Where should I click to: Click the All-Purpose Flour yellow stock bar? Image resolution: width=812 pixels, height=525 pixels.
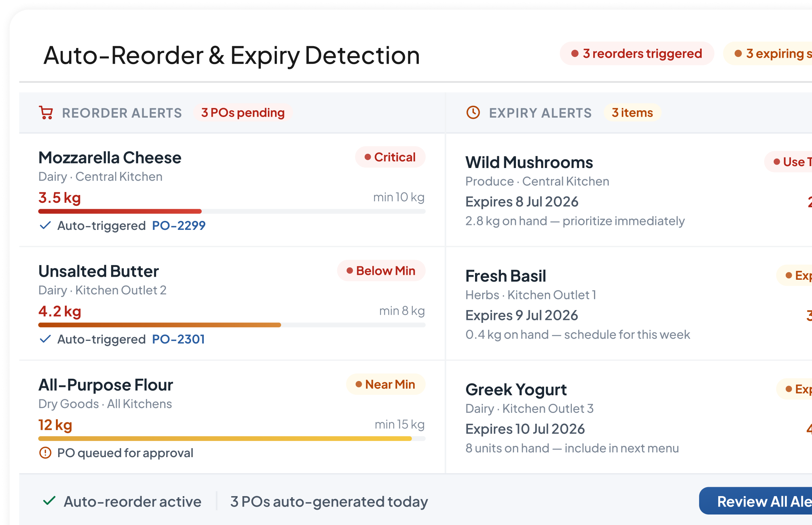[x=232, y=438]
